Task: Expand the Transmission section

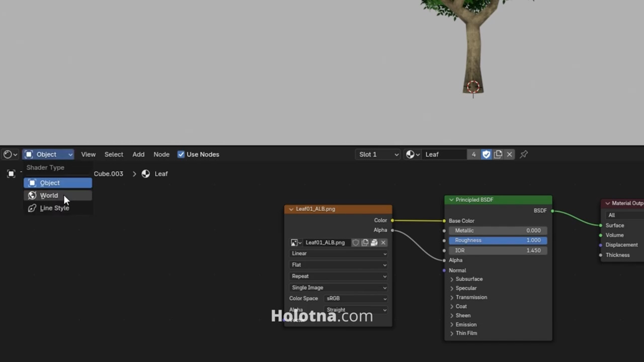Action: [468, 297]
